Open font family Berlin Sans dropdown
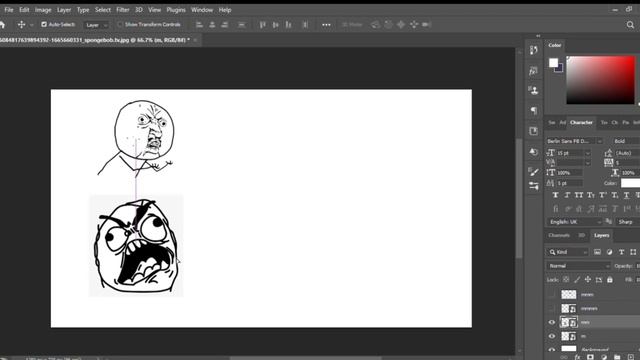 [x=574, y=141]
